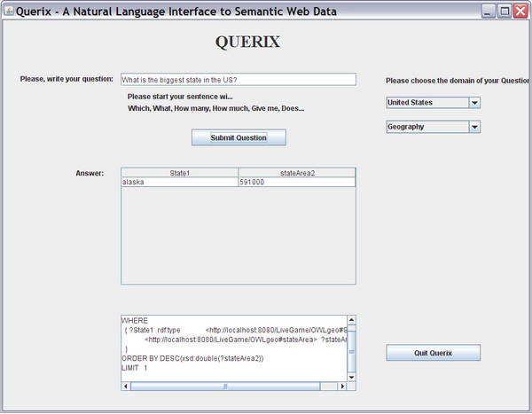
Task: Click the query box scroll right arrow
Action: tap(341, 387)
